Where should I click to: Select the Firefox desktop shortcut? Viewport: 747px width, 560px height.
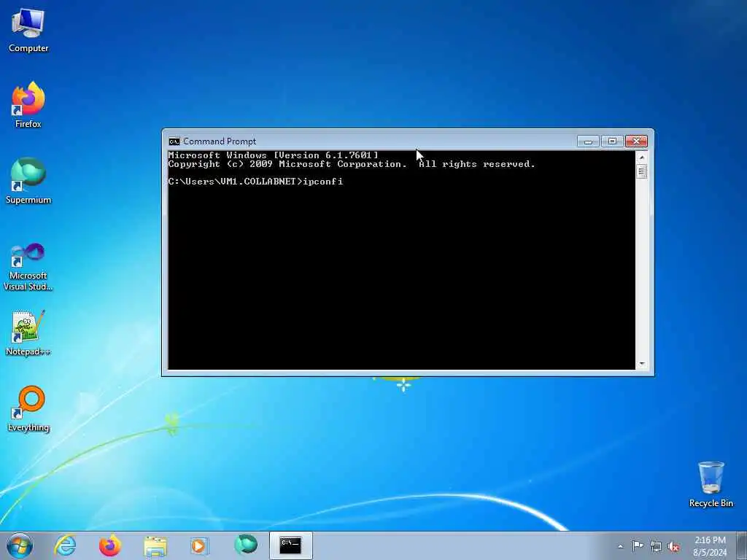(x=28, y=105)
